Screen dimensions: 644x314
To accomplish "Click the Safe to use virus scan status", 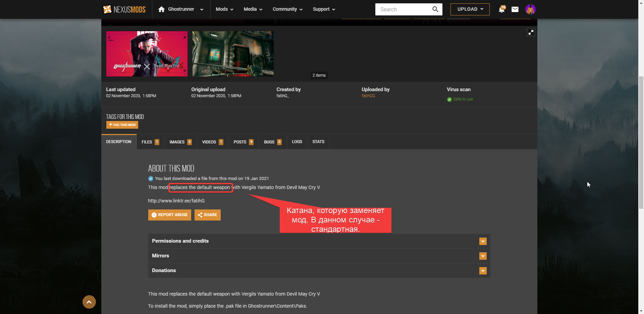I will 460,99.
